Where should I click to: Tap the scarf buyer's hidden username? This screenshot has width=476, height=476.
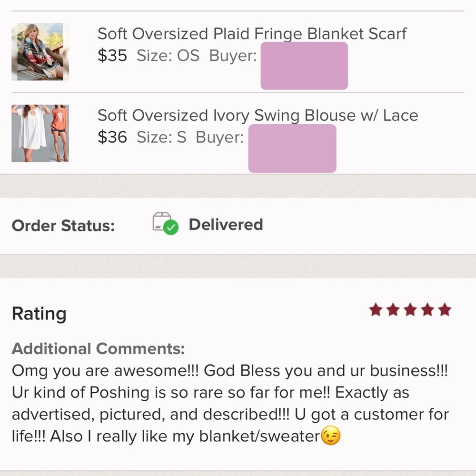point(304,66)
